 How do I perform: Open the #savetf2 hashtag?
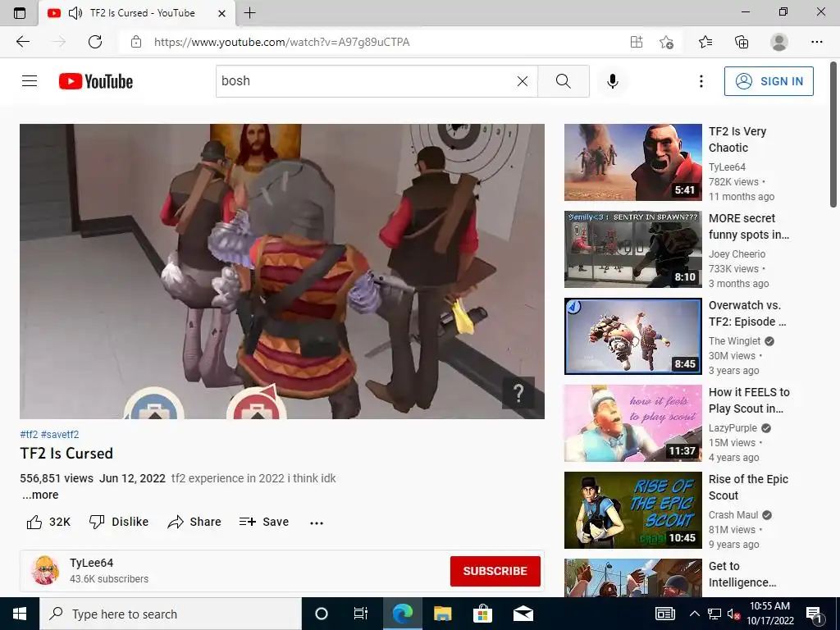(60, 435)
